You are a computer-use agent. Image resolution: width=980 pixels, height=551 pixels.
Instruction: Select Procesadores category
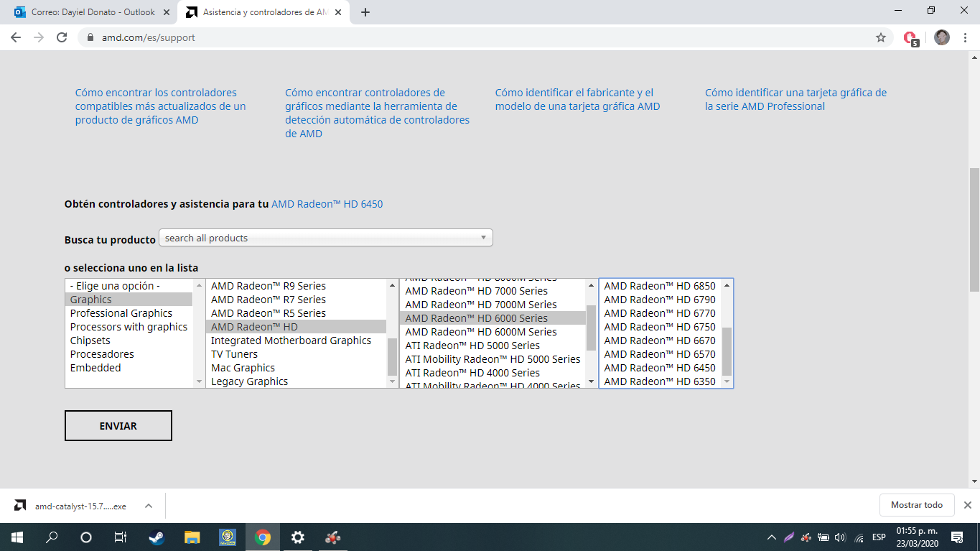tap(129, 354)
